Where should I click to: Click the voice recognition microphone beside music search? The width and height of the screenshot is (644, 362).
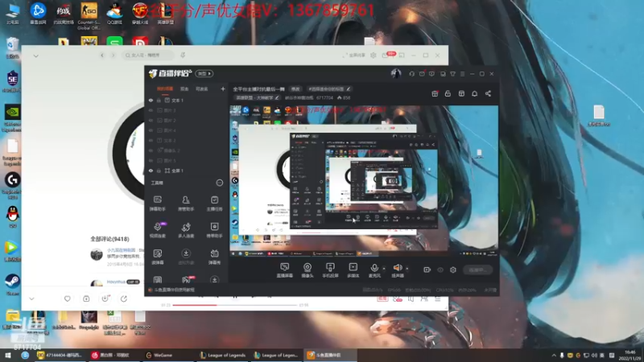click(x=183, y=55)
